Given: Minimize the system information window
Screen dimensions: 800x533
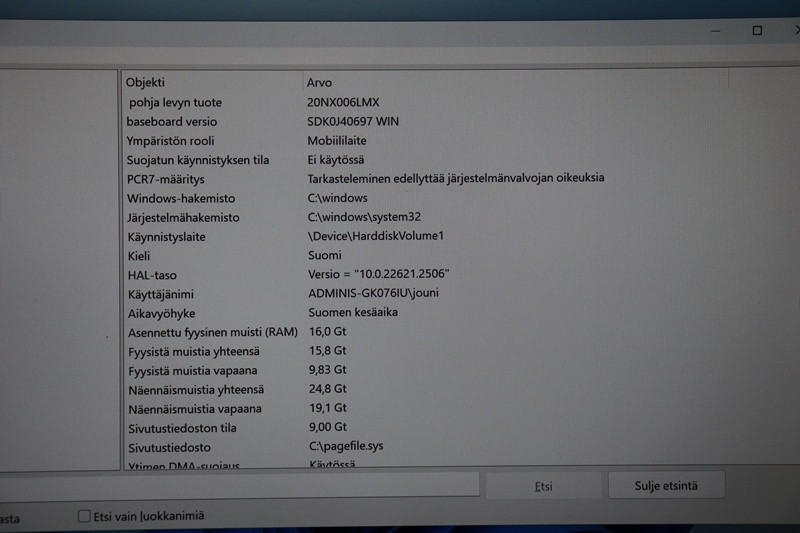Looking at the screenshot, I should click(715, 31).
